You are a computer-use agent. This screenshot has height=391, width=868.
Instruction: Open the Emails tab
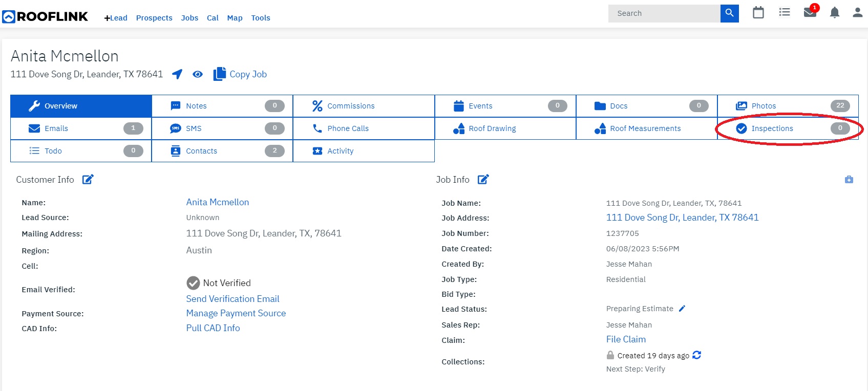point(81,128)
